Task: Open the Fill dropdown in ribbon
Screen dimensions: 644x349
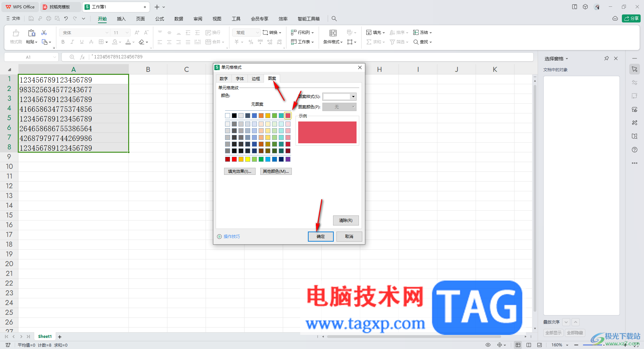Action: pyautogui.click(x=375, y=33)
